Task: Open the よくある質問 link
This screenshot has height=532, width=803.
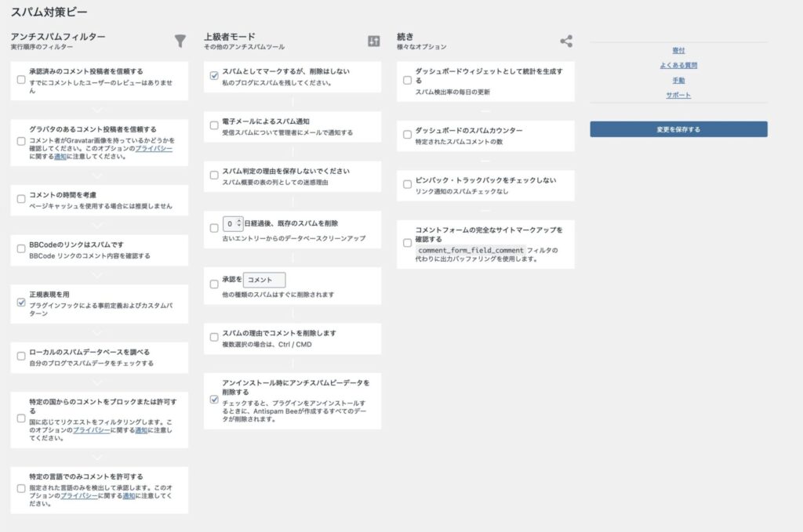Action: click(x=678, y=65)
